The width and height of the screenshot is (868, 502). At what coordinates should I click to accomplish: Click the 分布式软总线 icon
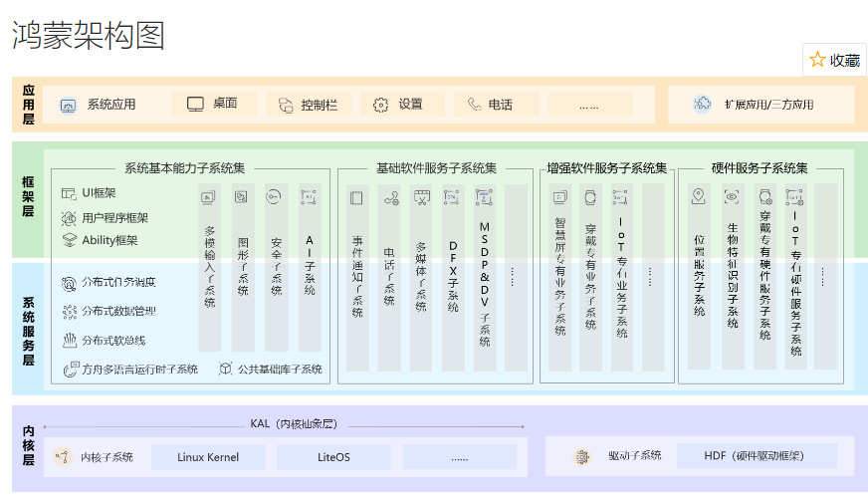pos(70,340)
